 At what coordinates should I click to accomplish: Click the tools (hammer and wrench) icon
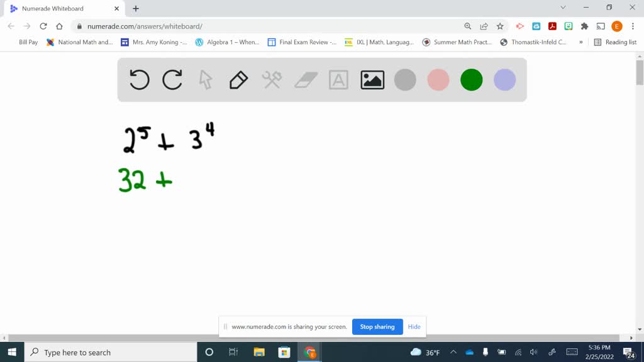[271, 80]
